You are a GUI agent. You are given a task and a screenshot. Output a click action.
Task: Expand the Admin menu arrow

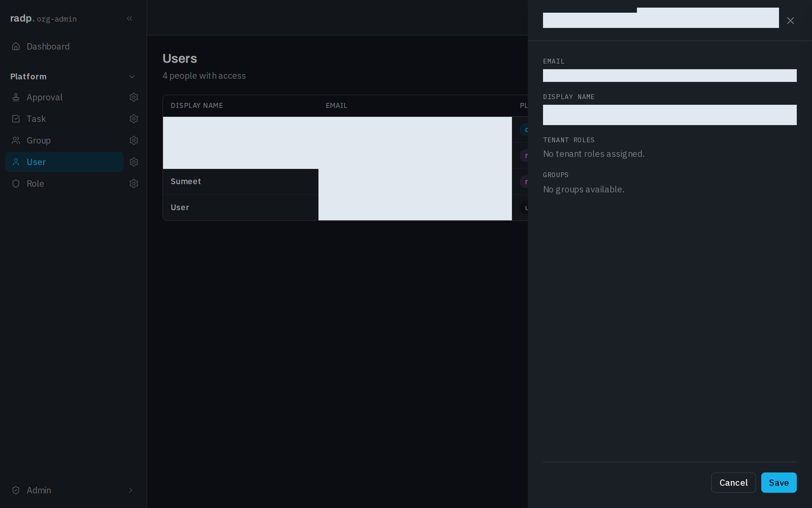point(131,490)
